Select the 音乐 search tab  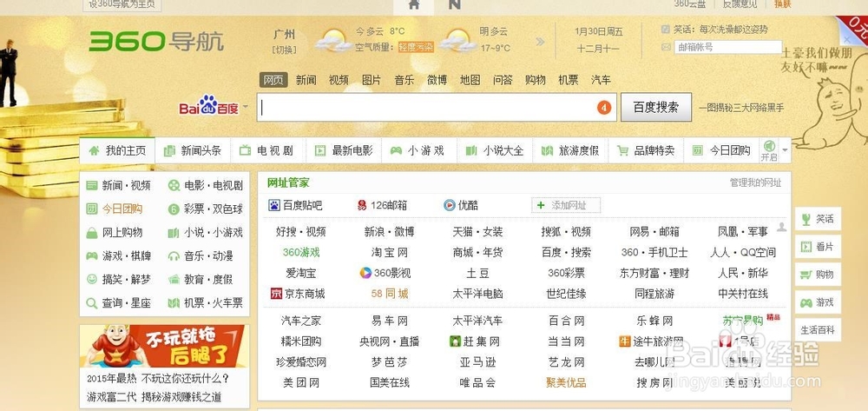pos(404,80)
